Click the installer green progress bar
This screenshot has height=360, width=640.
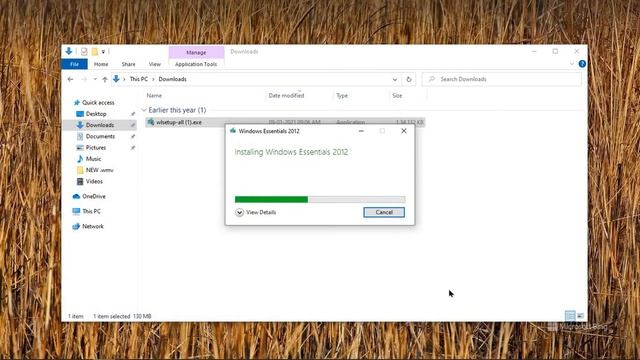(x=320, y=199)
